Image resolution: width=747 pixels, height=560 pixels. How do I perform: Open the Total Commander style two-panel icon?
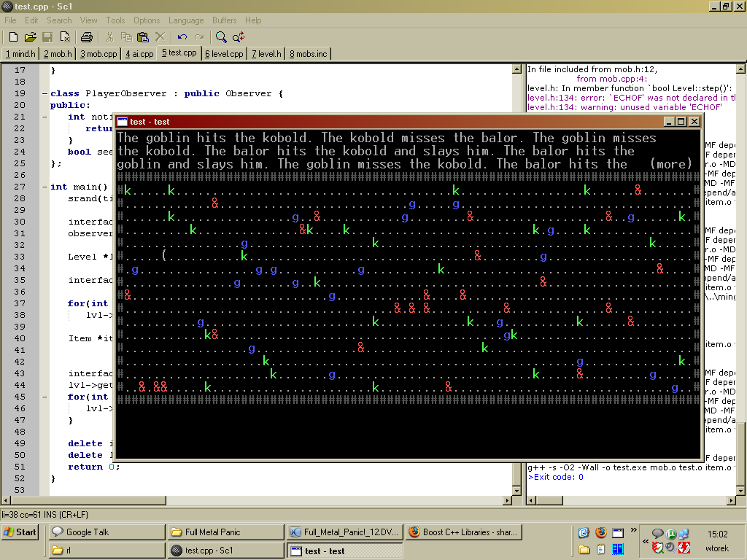[x=618, y=549]
